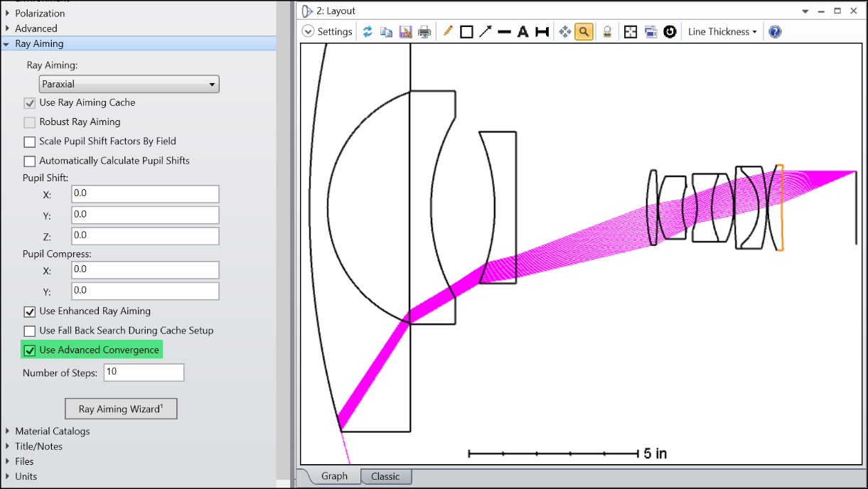The height and width of the screenshot is (489, 868).
Task: Click the zoom-to-fit extents icon
Action: [x=631, y=31]
